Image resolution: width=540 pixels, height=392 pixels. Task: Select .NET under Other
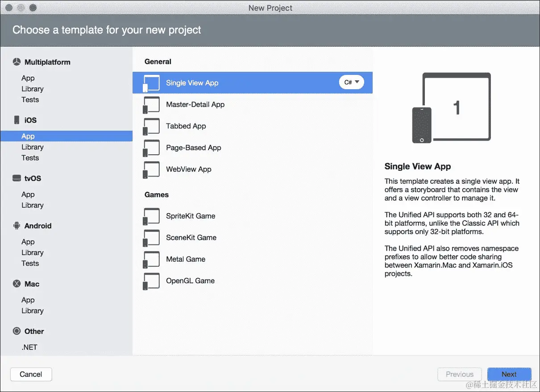click(x=29, y=347)
